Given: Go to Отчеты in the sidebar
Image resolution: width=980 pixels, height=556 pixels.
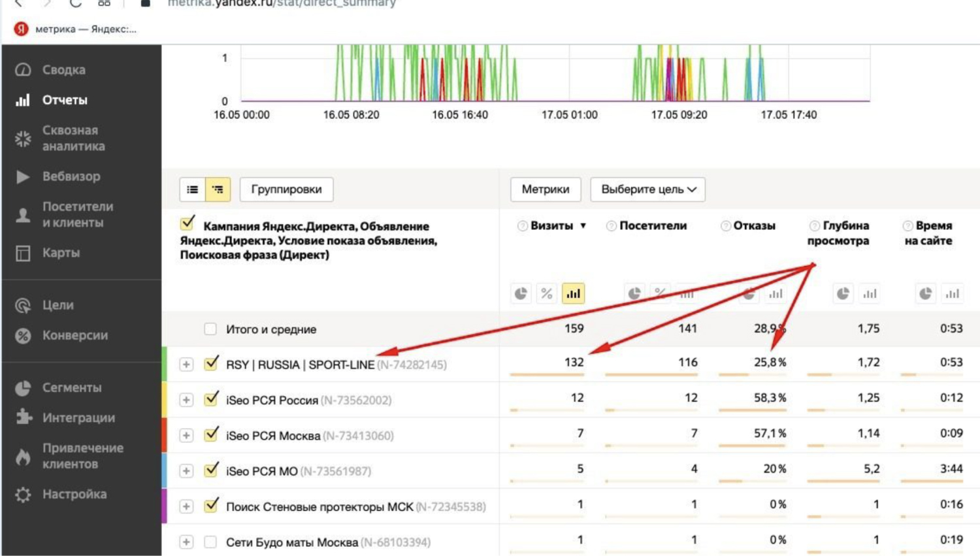Looking at the screenshot, I should 65,100.
